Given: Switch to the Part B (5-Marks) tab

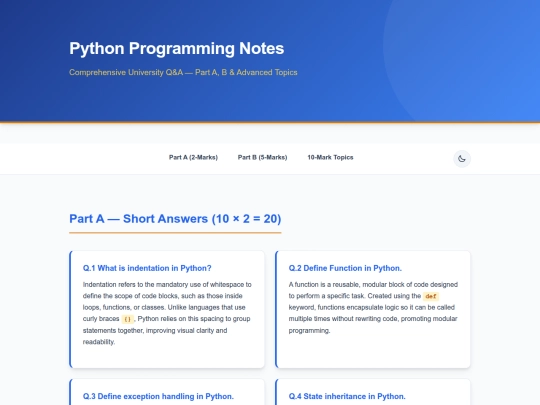Looking at the screenshot, I should 262,157.
